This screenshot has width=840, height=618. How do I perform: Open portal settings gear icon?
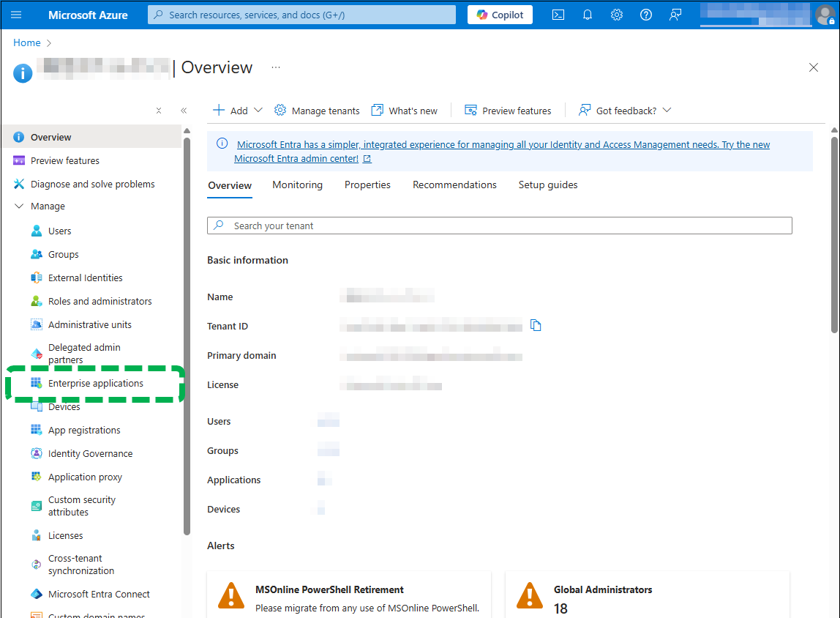click(x=617, y=15)
